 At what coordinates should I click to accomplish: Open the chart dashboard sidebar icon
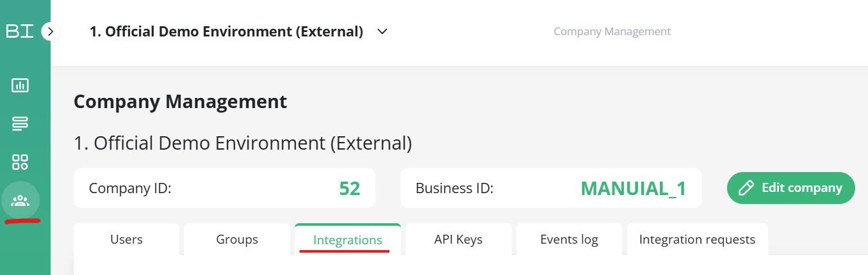pyautogui.click(x=20, y=85)
